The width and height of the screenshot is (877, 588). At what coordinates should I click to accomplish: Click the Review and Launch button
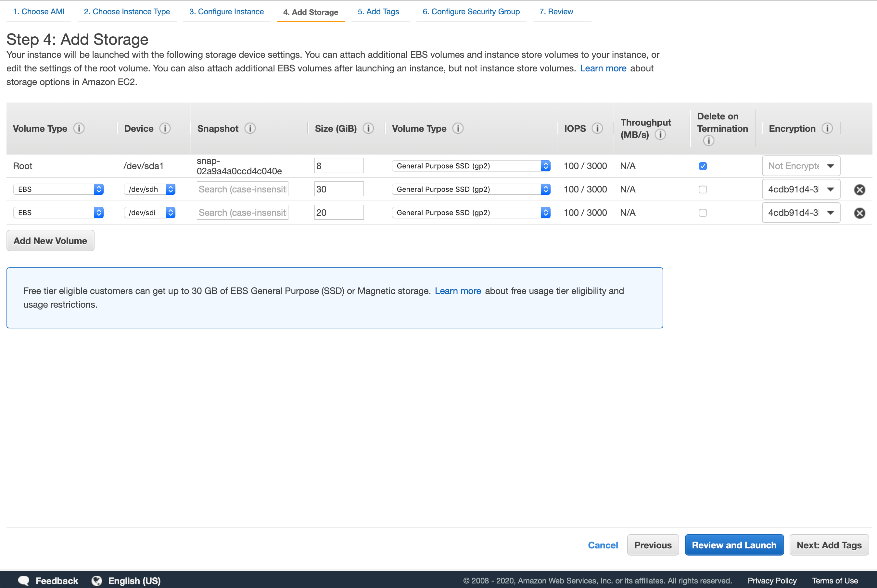(734, 545)
